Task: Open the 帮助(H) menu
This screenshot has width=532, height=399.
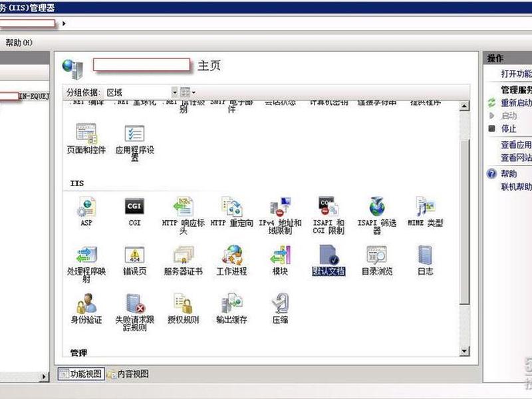Action: [19, 43]
